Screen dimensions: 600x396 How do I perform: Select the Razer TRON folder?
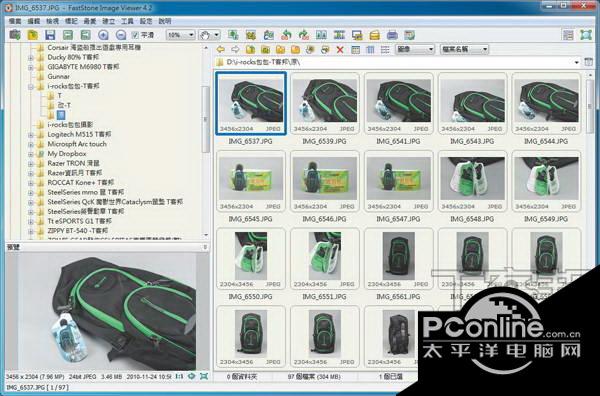73,163
